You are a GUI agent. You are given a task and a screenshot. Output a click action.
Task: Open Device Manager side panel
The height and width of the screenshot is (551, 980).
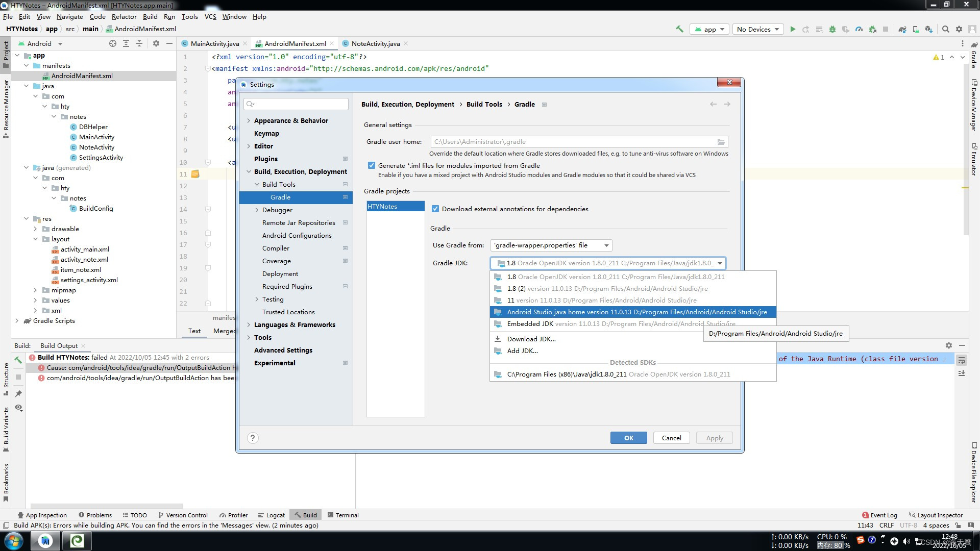pyautogui.click(x=974, y=105)
